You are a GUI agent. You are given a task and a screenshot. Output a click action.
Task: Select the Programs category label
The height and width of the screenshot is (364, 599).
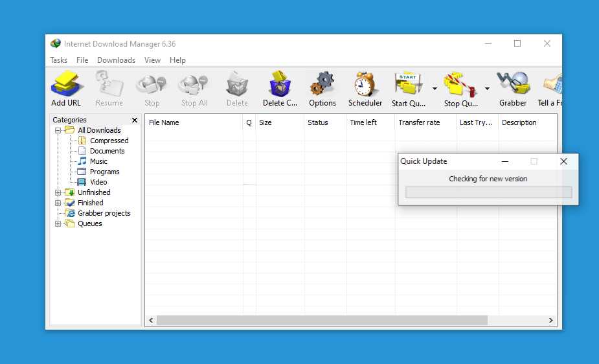tap(105, 172)
